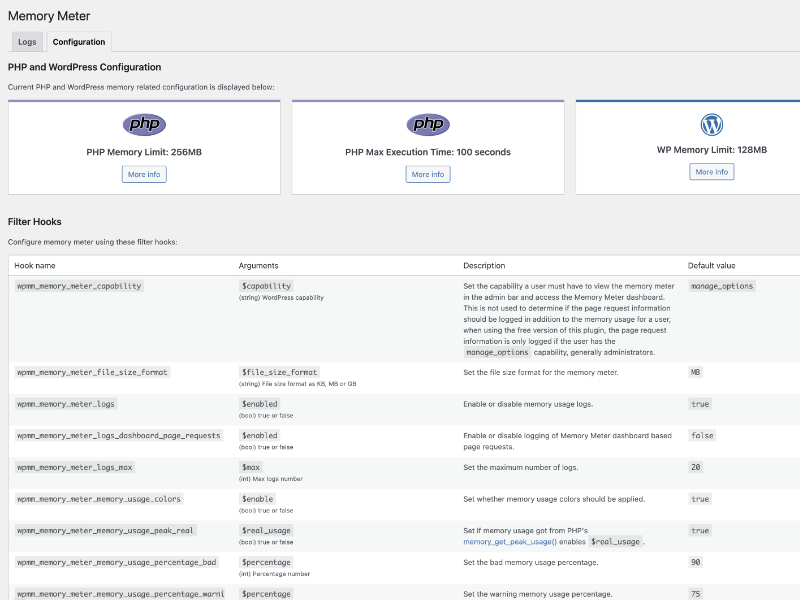Click the Description column header

(x=484, y=266)
